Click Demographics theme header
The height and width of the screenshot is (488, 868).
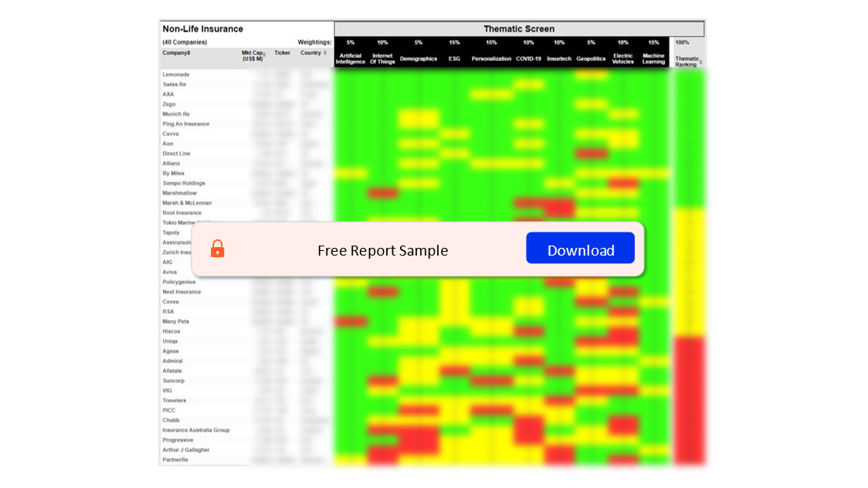[x=419, y=59]
